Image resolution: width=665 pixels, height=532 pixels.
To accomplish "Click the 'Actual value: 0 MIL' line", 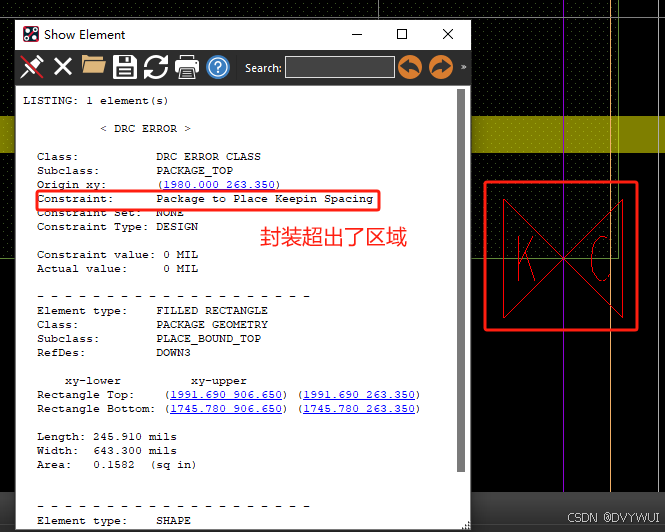I will [117, 269].
